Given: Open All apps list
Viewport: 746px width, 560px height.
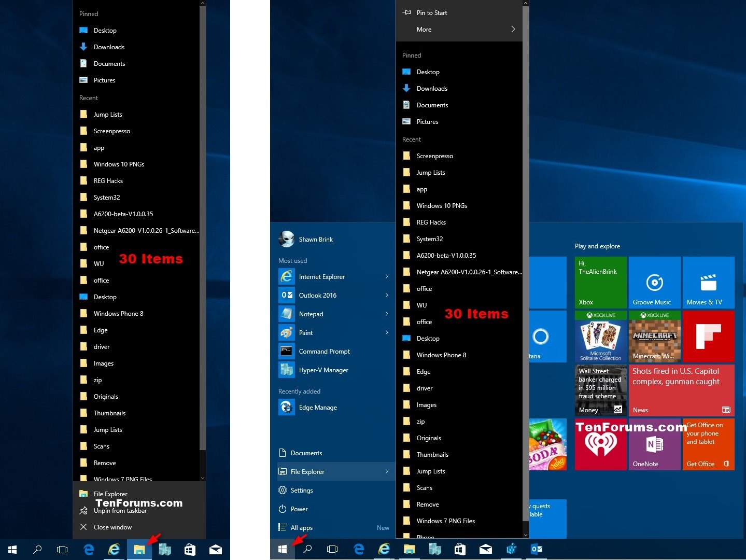Looking at the screenshot, I should click(x=336, y=528).
